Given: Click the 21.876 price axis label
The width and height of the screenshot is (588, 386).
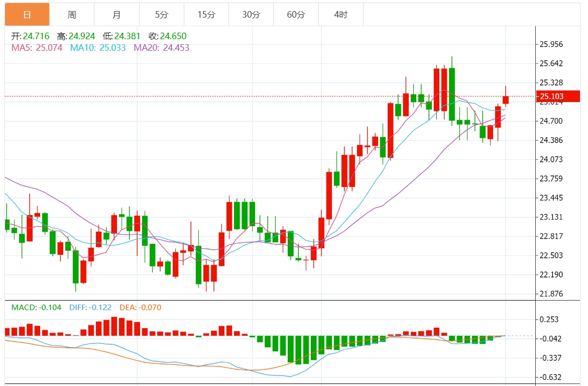Looking at the screenshot, I should 551,294.
